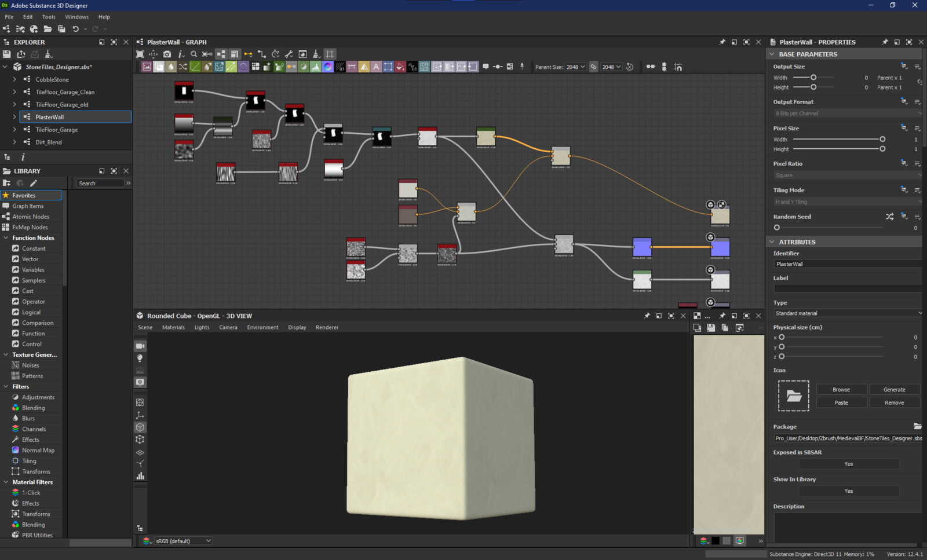Expand the TileFloor_Garage_Clean tree item
Viewport: 927px width, 560px height.
pos(14,92)
